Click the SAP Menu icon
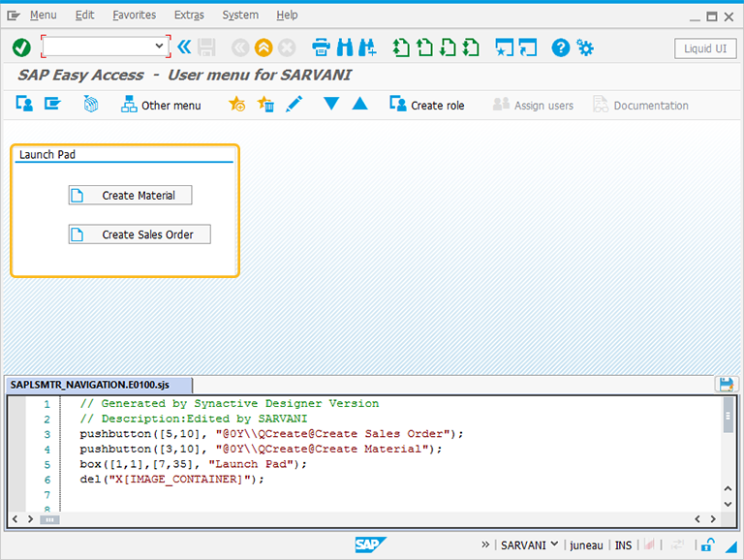 click(x=52, y=104)
